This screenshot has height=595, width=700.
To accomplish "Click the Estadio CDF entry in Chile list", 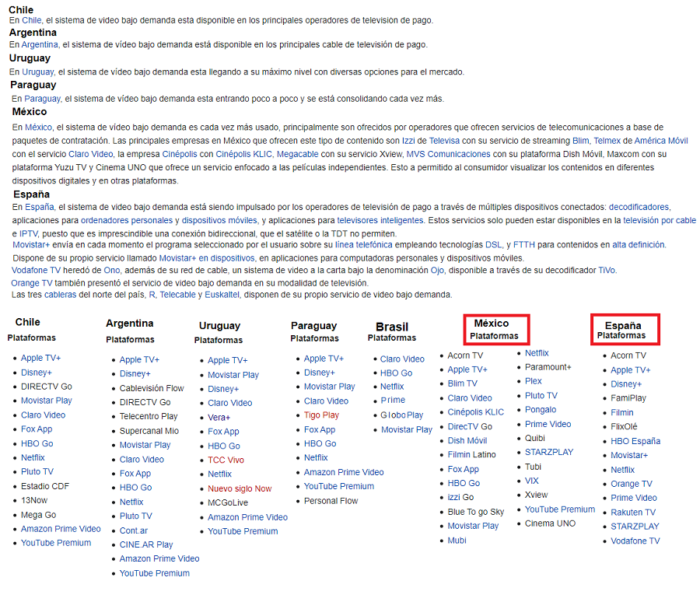I will pyautogui.click(x=45, y=486).
